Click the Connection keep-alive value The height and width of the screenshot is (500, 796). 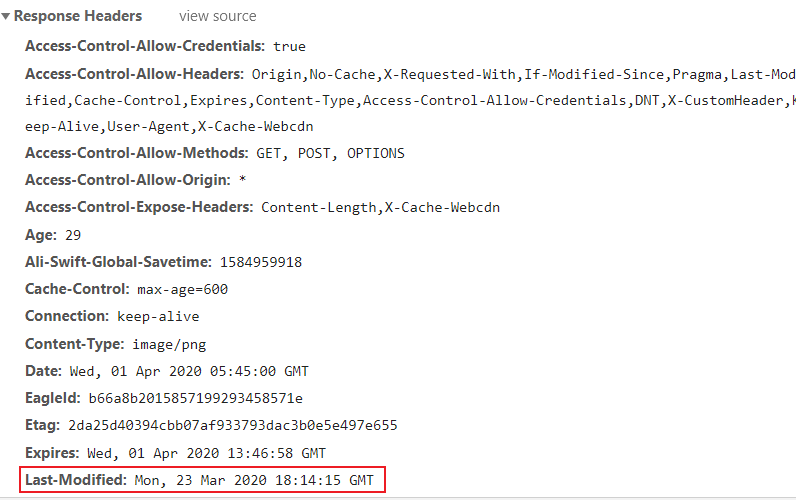click(x=158, y=316)
